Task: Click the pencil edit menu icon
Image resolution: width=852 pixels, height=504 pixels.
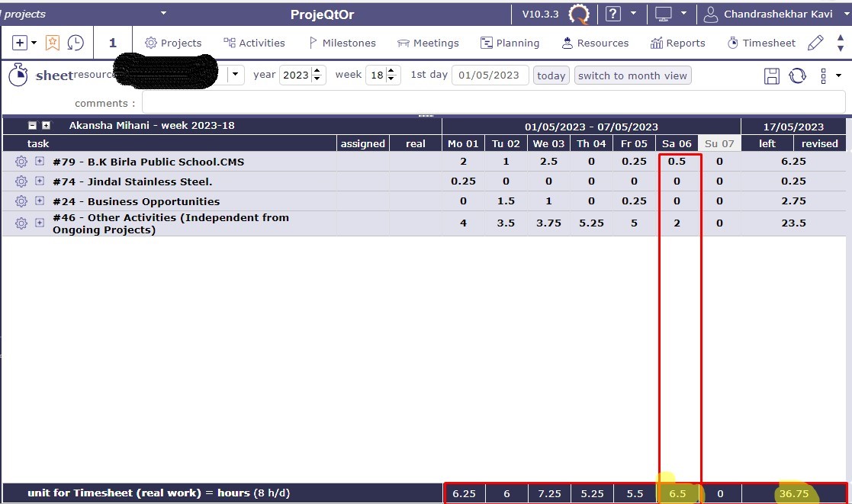Action: point(815,43)
